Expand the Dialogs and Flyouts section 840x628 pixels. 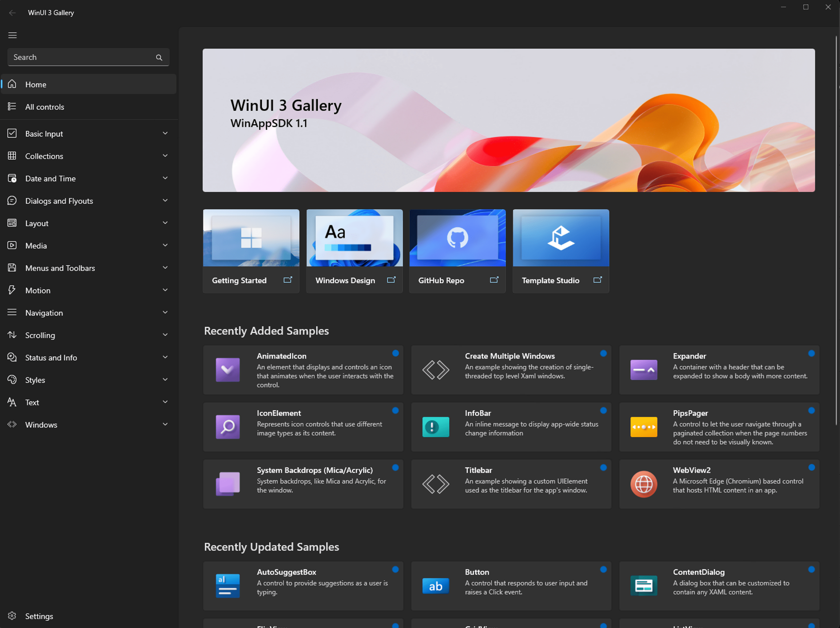click(x=165, y=201)
